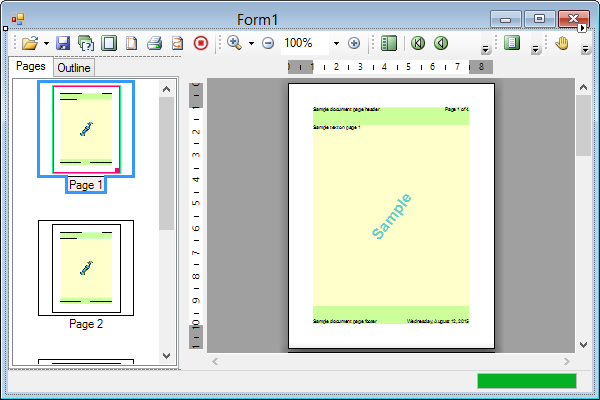Open the dropdown arrow beside Open folder
This screenshot has width=600, height=400.
point(46,44)
